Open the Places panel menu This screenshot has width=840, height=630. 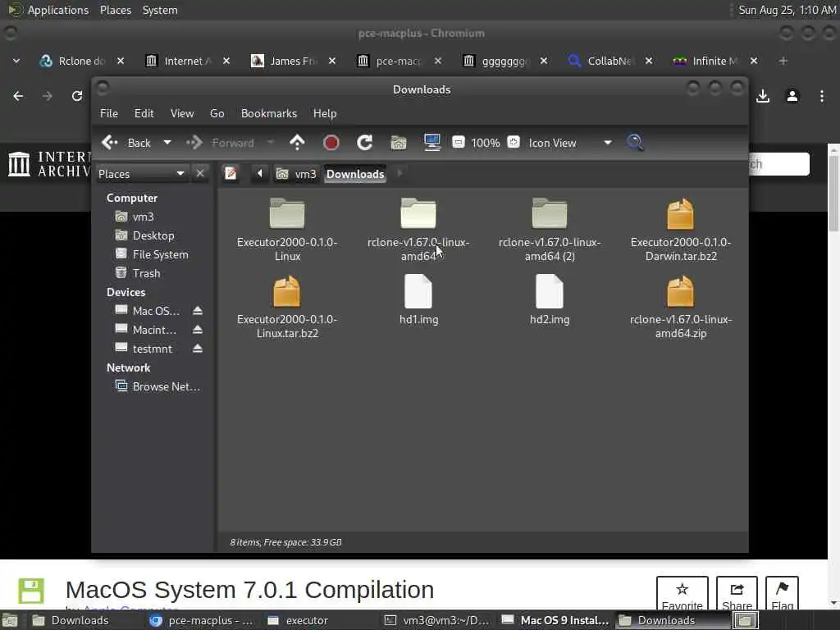click(x=116, y=10)
